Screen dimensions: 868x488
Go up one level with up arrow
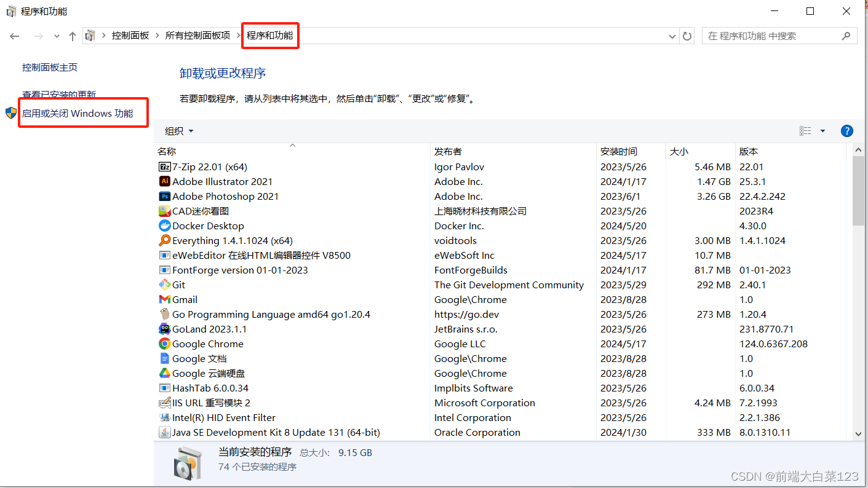click(73, 36)
